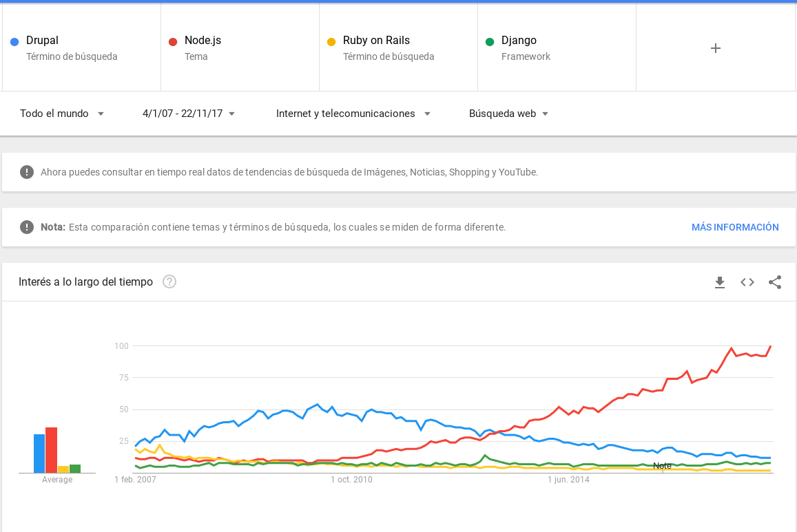
Task: Click the blue Drupal color dot
Action: click(13, 42)
